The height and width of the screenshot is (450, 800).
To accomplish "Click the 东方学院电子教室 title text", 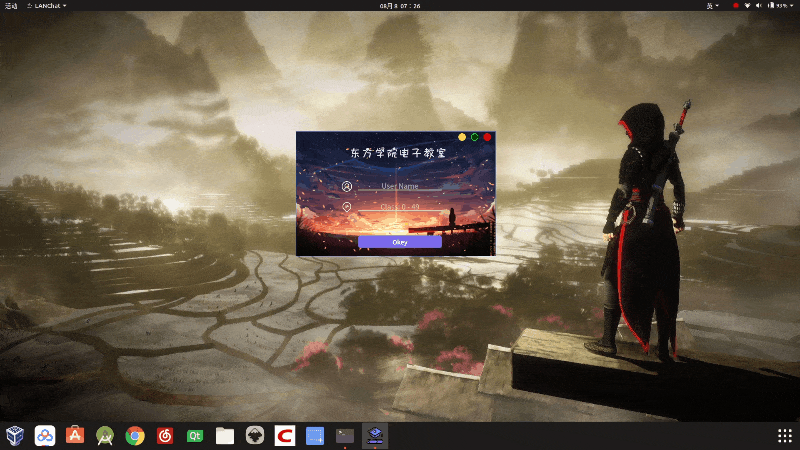I will coord(398,153).
